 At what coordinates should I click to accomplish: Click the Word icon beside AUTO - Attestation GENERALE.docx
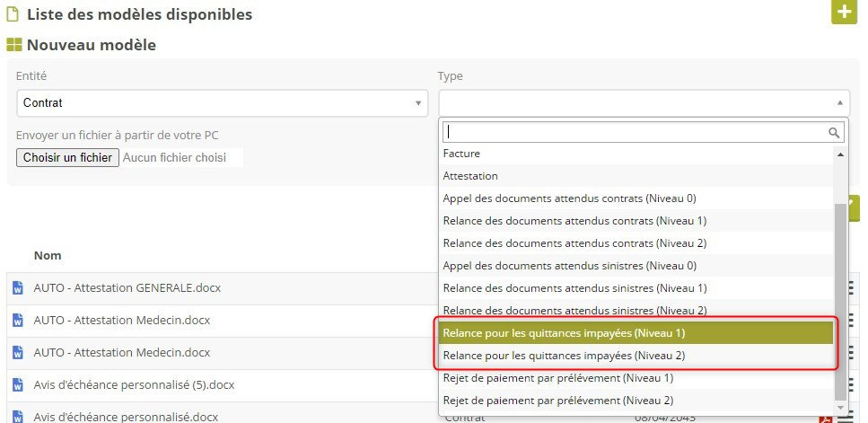coord(17,288)
